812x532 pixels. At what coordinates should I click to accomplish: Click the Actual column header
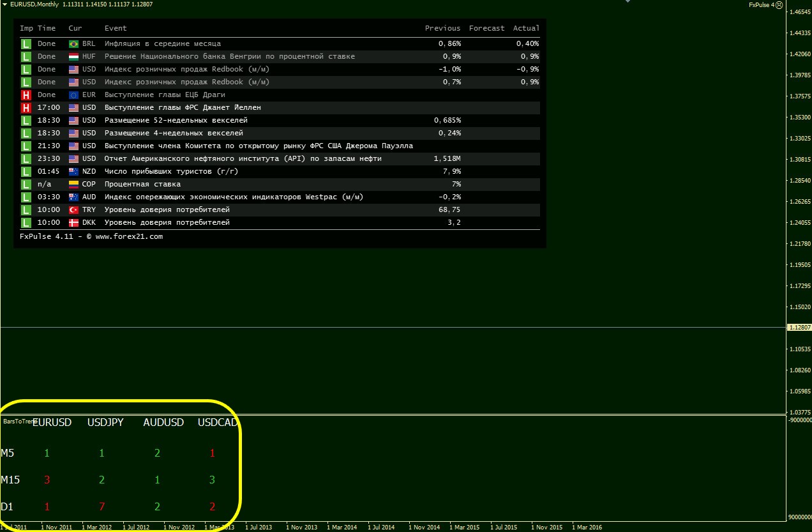pyautogui.click(x=526, y=28)
